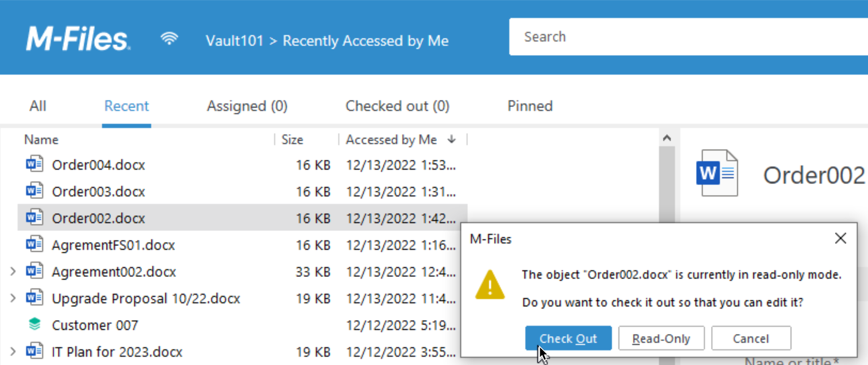Open the Checked out (0) tab
868x365 pixels.
(397, 106)
